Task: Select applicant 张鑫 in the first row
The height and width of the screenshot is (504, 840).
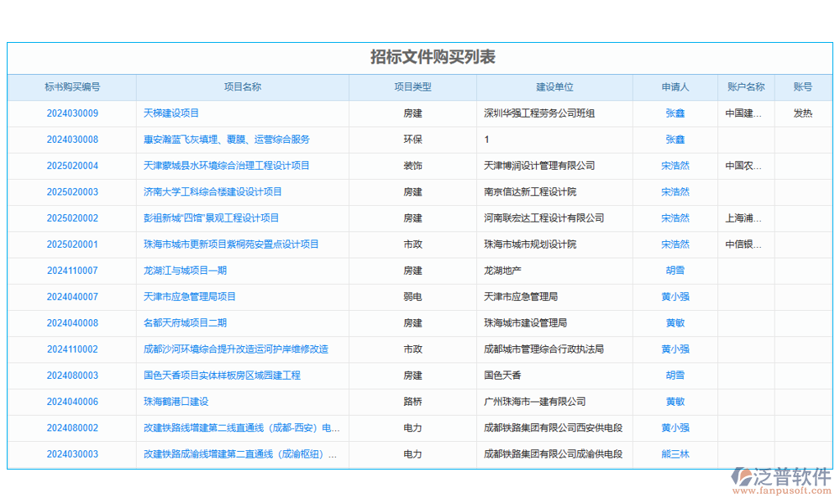Action: 675,113
